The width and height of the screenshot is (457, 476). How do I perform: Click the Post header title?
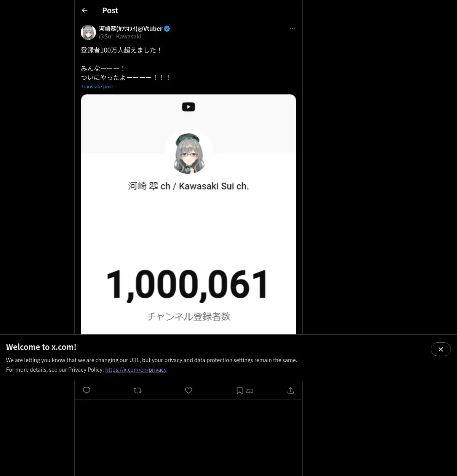[110, 10]
